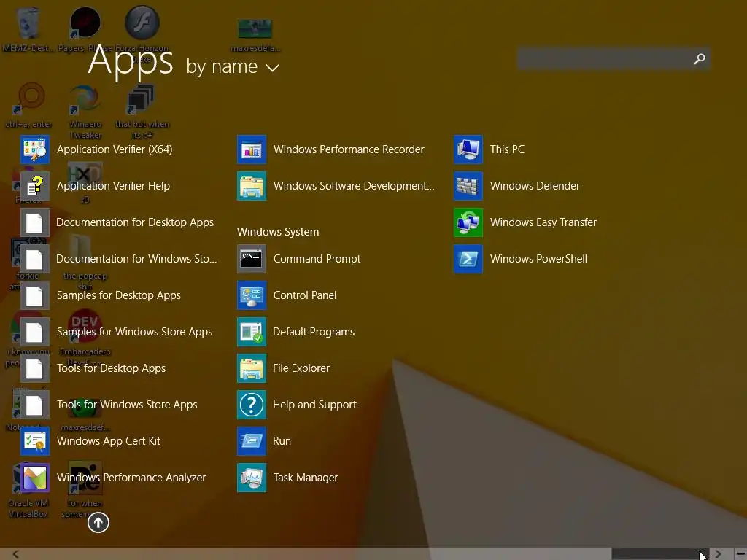The width and height of the screenshot is (747, 560).
Task: Click the 'Tools for Windows Store Apps' label
Action: [127, 405]
